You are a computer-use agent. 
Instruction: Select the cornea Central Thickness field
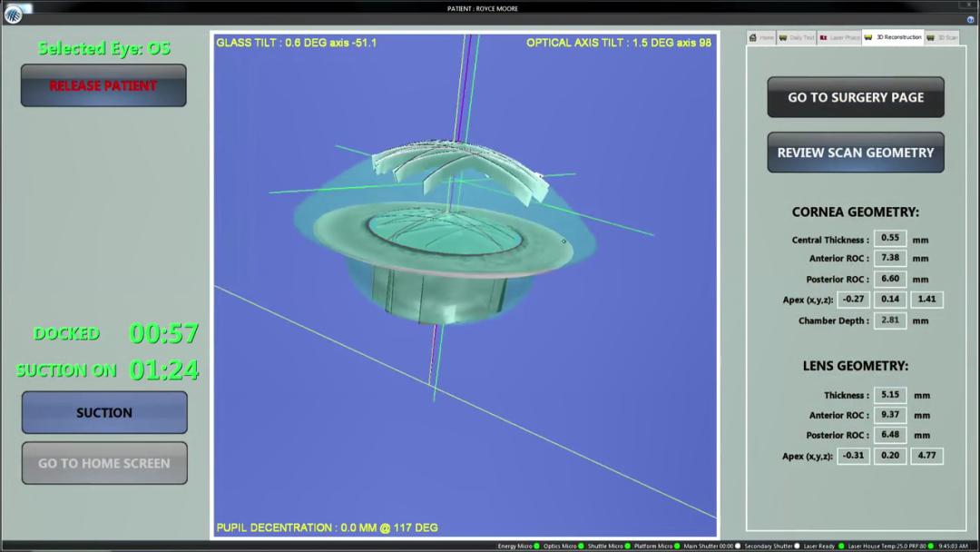click(x=890, y=239)
